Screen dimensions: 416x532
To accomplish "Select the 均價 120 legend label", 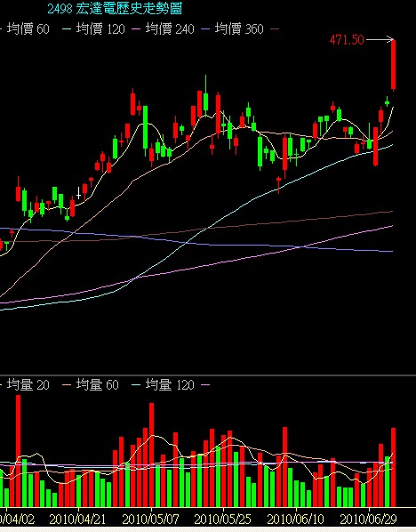I will (100, 28).
